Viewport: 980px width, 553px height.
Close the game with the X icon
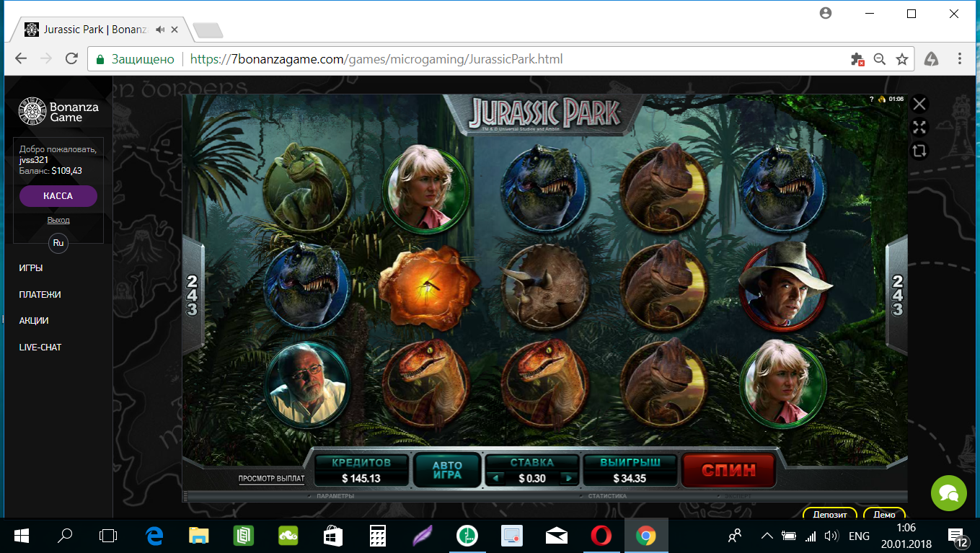[919, 104]
